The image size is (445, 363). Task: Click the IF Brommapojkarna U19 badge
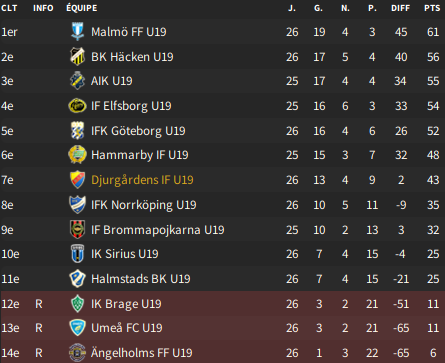78,230
